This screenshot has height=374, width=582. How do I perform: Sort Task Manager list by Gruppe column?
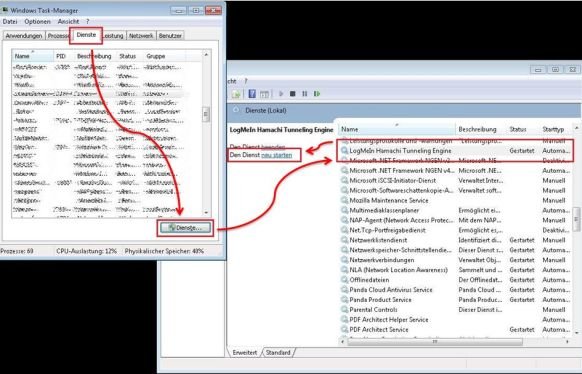click(164, 56)
